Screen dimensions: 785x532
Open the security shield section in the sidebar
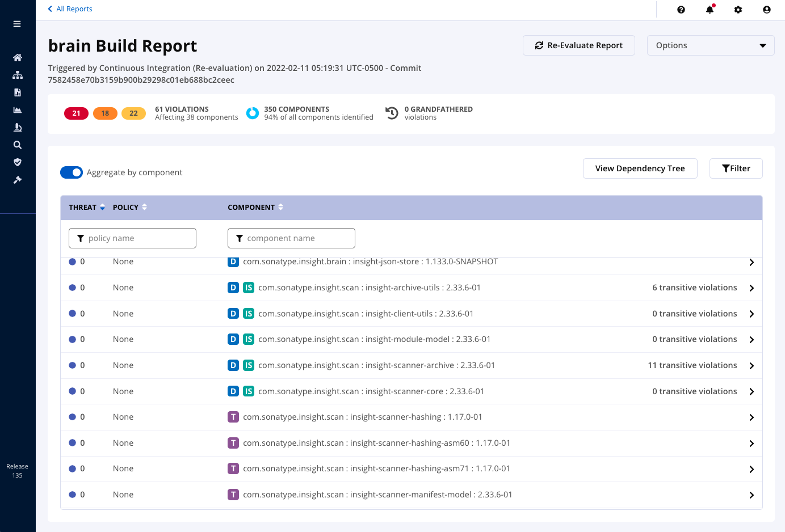17,162
